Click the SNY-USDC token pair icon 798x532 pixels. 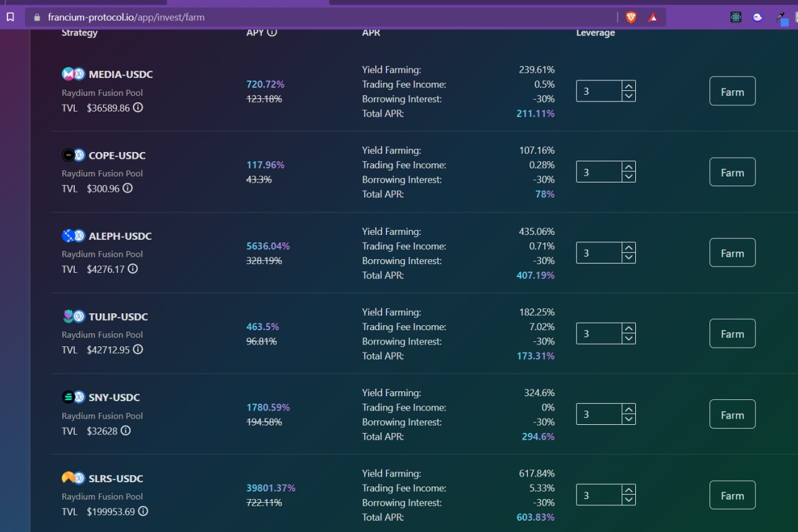coord(73,397)
